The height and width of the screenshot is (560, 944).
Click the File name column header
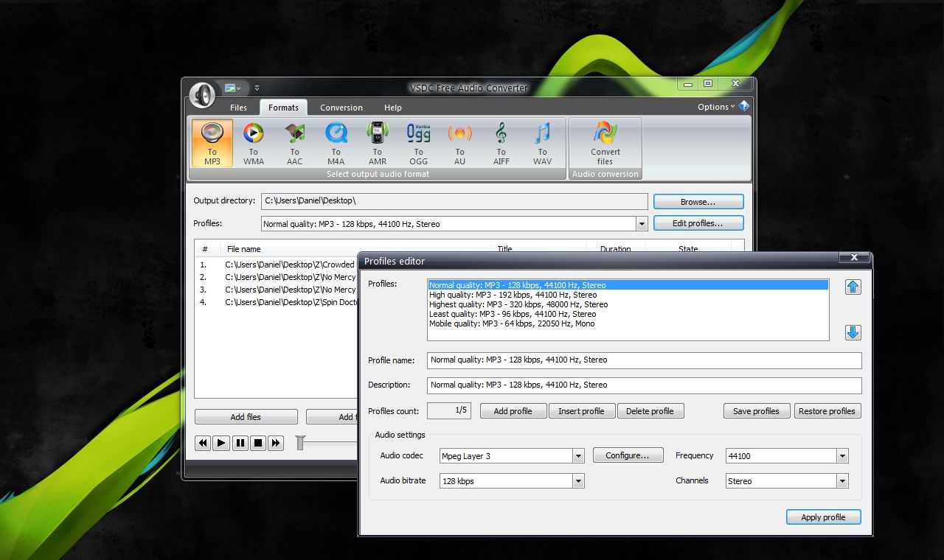[355, 249]
